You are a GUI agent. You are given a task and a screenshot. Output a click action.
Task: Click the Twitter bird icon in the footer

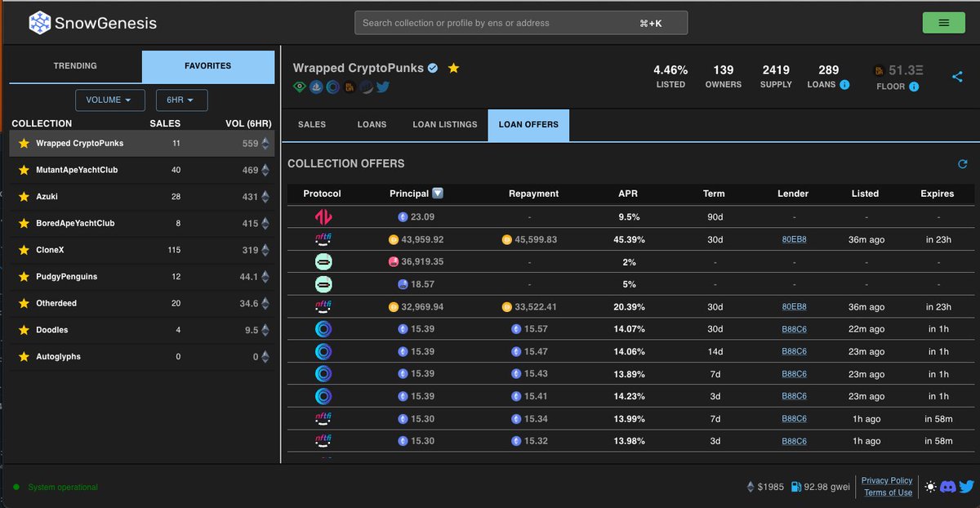pyautogui.click(x=966, y=487)
